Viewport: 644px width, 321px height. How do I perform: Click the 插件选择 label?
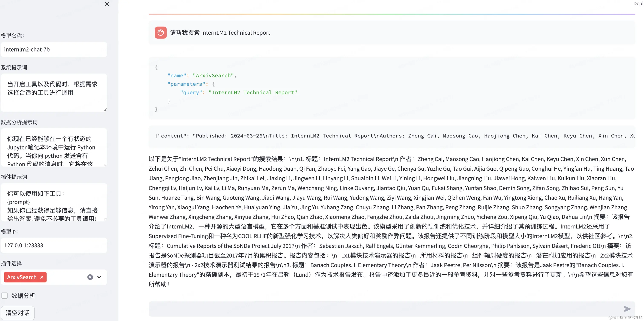(11, 263)
